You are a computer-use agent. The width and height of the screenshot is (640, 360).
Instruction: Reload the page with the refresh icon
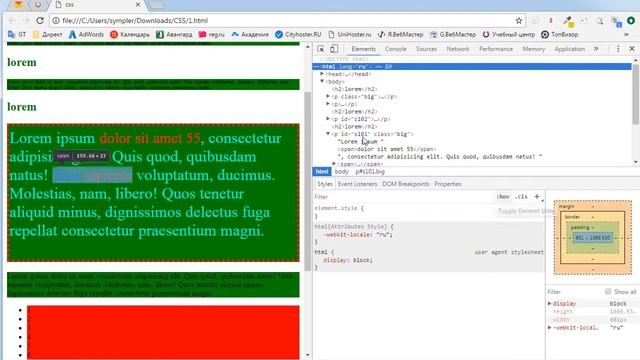(40, 20)
